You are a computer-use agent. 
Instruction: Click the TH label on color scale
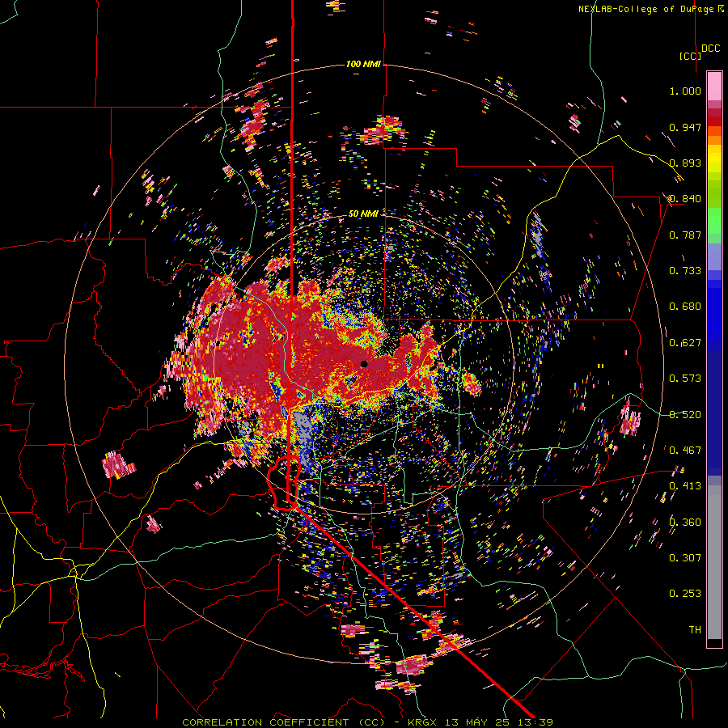point(695,630)
